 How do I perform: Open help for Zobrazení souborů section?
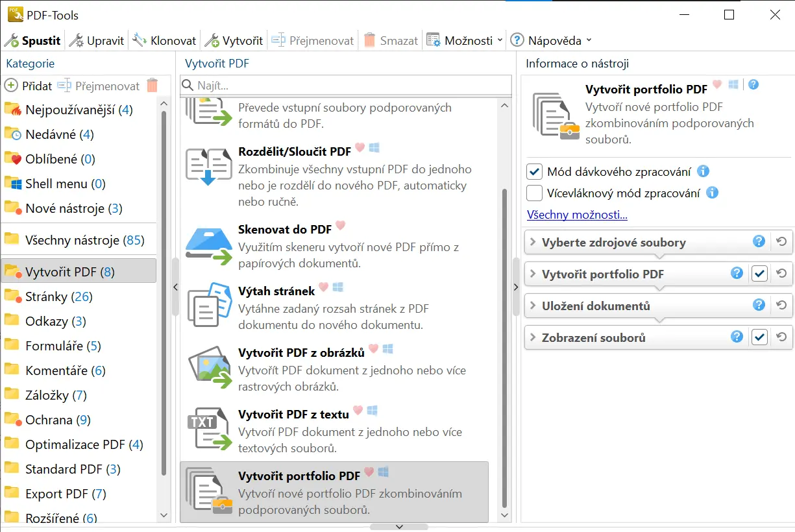(x=737, y=337)
